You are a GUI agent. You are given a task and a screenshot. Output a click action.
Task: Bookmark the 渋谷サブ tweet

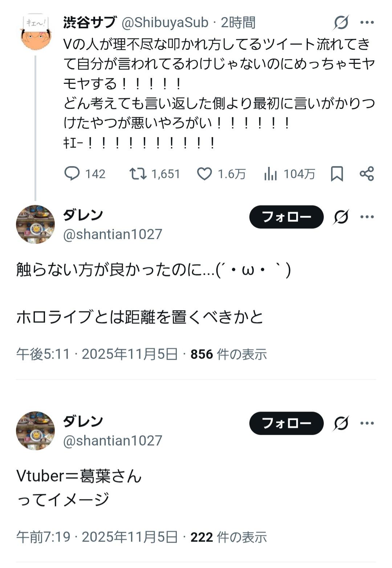pos(337,174)
